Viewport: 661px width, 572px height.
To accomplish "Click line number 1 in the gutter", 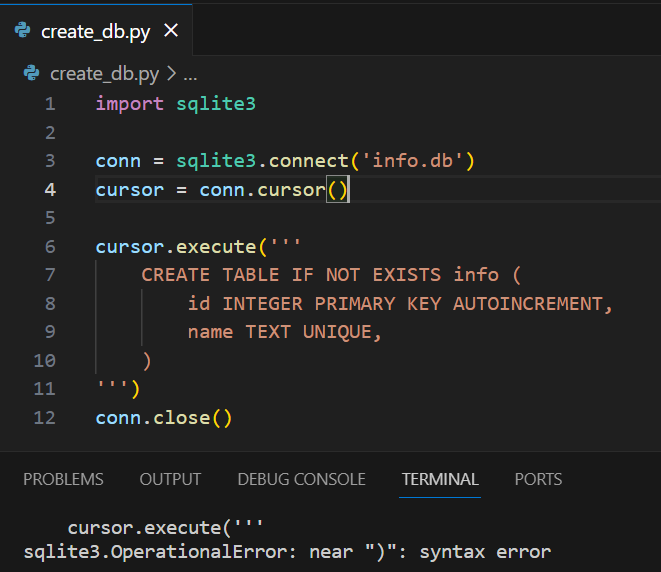I will pos(50,104).
